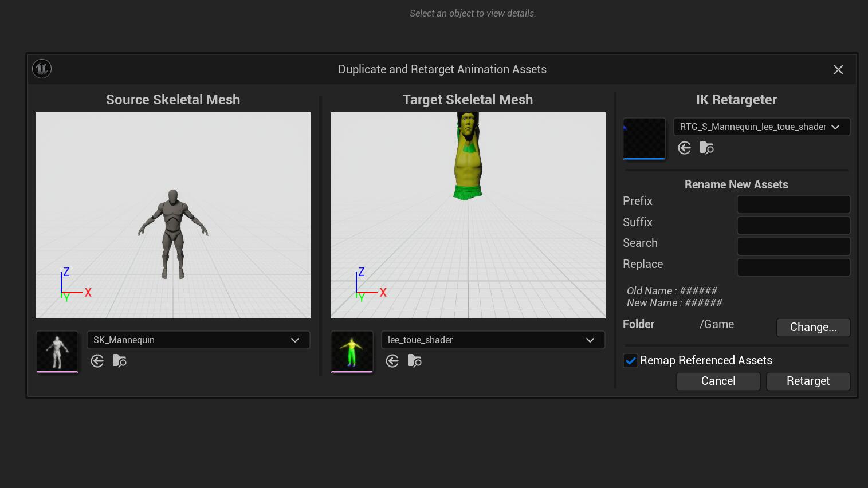The width and height of the screenshot is (868, 488).
Task: Use selected asset for Source Skeletal Mesh
Action: click(x=97, y=361)
